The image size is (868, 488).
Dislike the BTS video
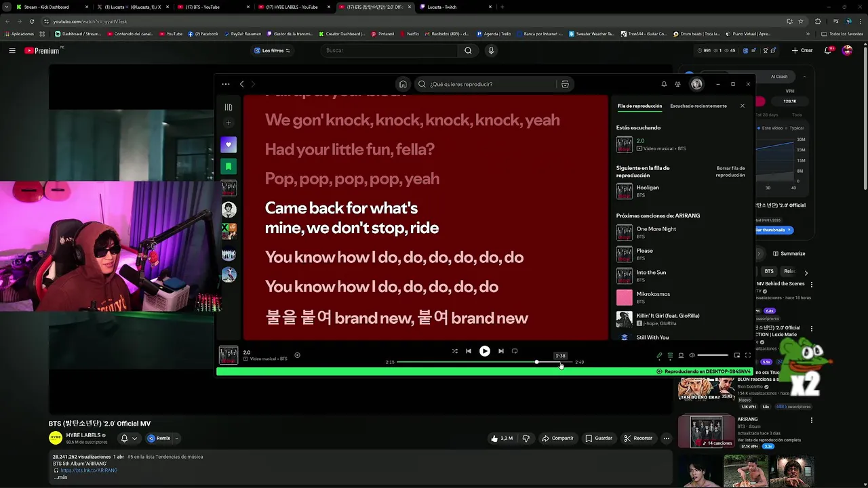526,439
